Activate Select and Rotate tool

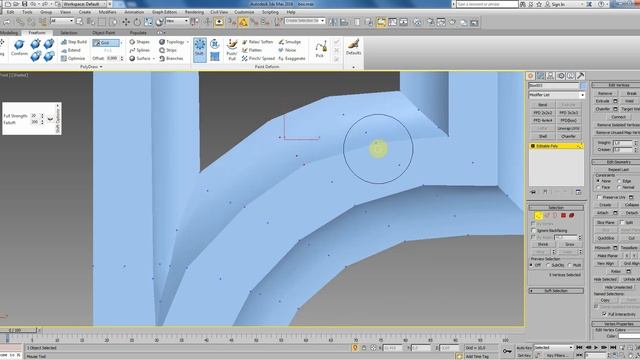click(137, 22)
